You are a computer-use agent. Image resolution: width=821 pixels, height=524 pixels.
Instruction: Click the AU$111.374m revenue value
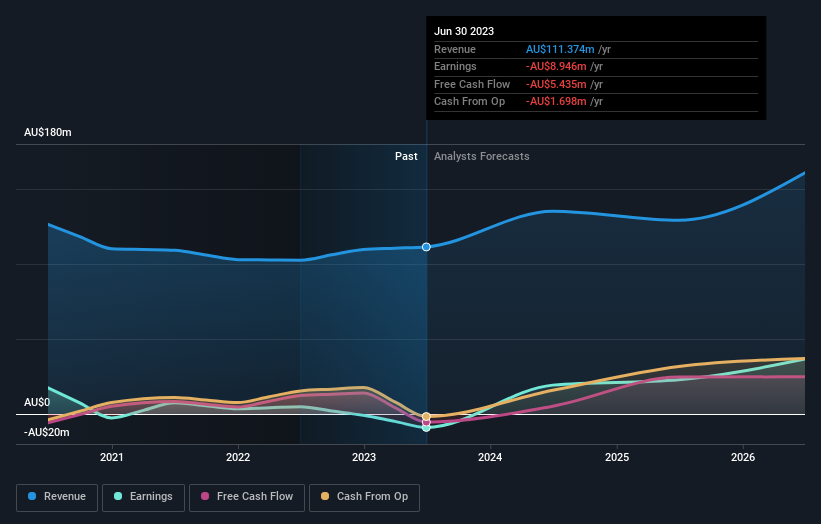point(560,49)
